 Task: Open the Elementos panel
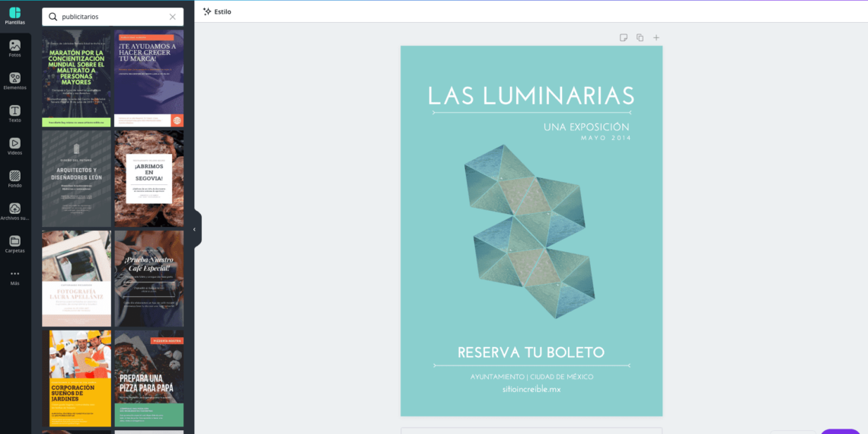point(15,81)
